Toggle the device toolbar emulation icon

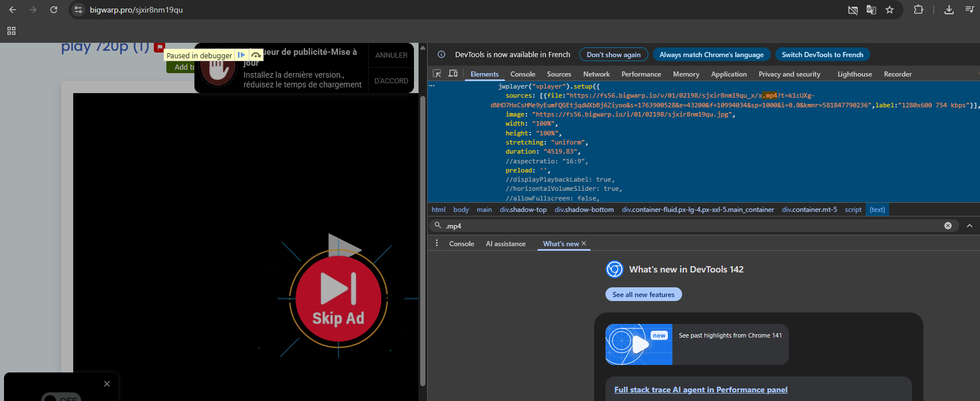point(453,74)
